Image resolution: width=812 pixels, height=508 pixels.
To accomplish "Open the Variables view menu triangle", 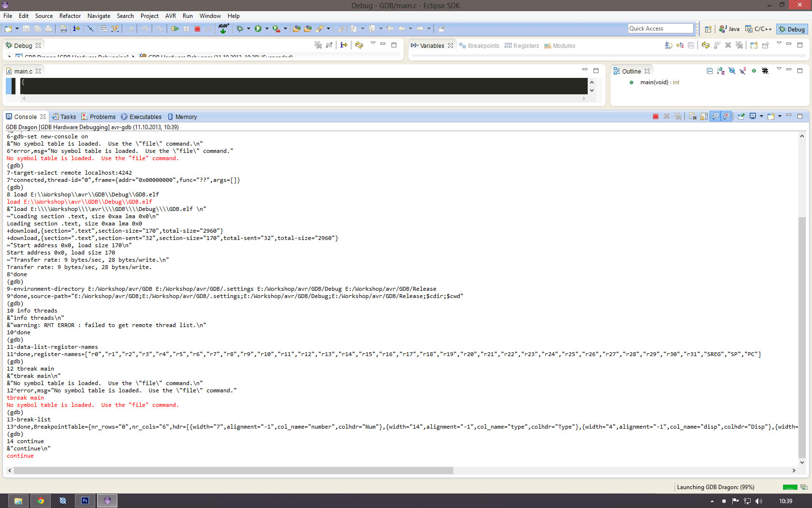I will 779,44.
